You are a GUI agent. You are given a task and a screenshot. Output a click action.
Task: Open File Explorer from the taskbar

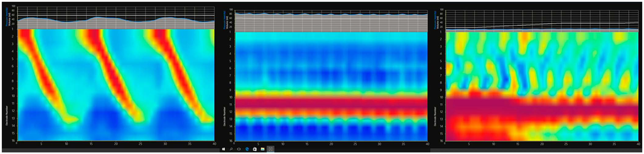click(262, 149)
